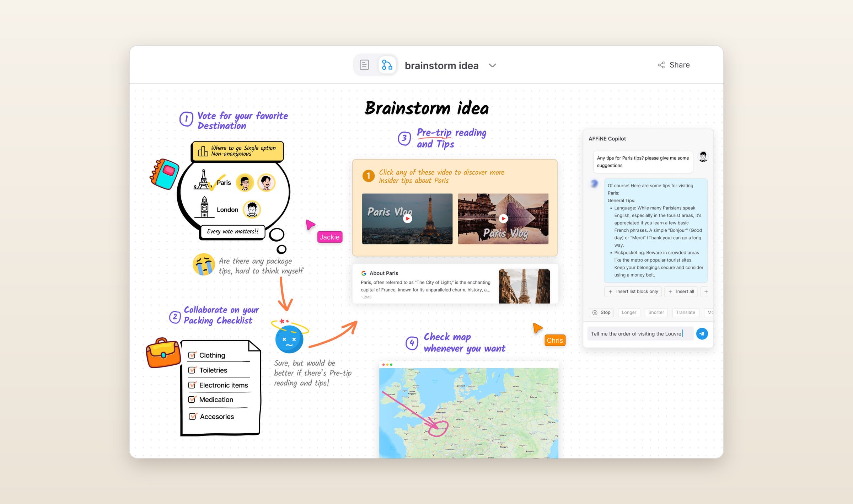The width and height of the screenshot is (853, 504).
Task: Select the Translate option
Action: (x=685, y=312)
